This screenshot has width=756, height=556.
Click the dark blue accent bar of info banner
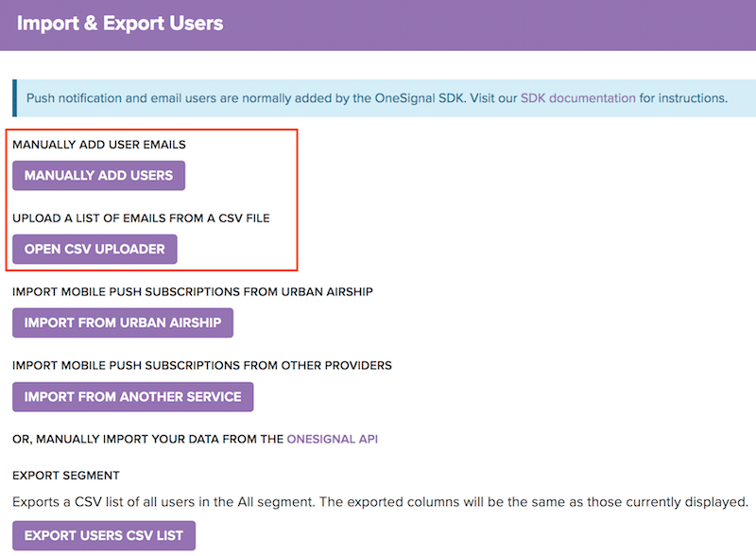tap(14, 98)
